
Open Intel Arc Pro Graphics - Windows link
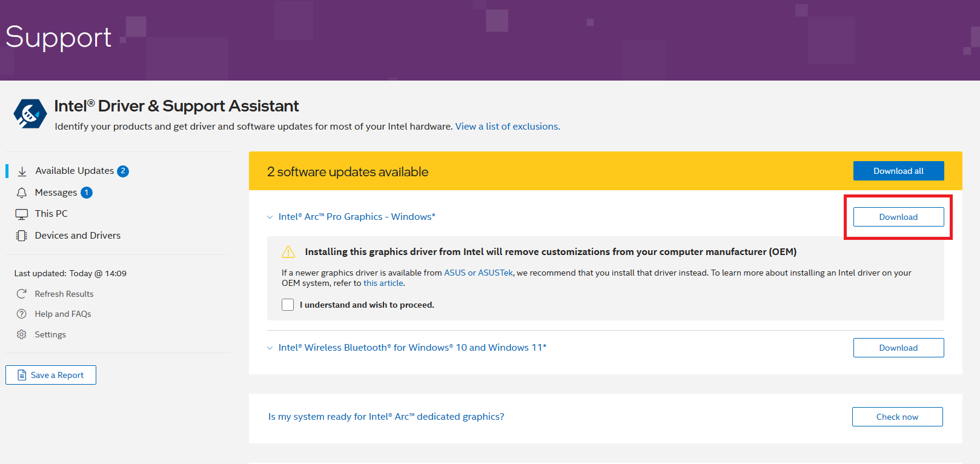click(357, 217)
